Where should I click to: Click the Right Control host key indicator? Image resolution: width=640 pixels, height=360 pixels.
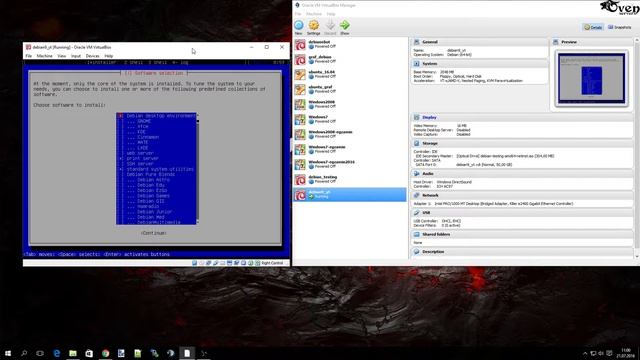tap(272, 263)
